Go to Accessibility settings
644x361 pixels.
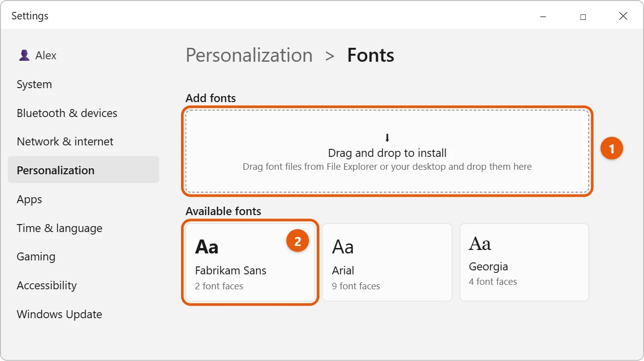(47, 285)
